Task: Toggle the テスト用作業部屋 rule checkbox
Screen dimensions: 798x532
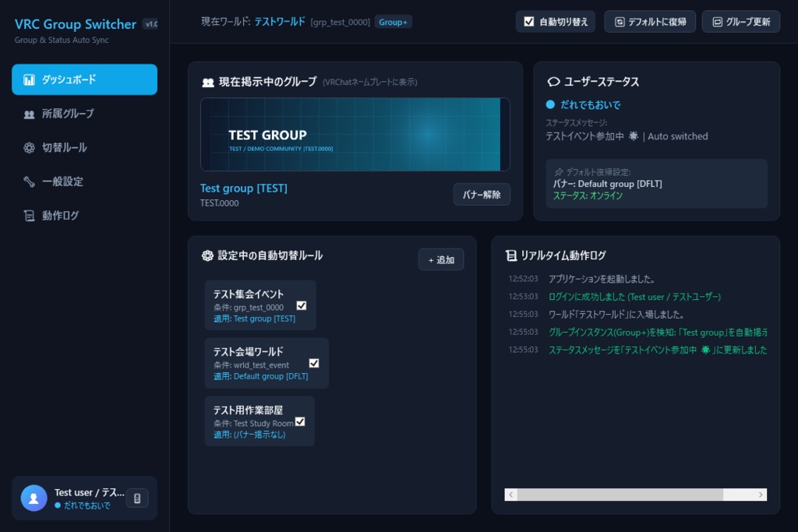Action: (300, 421)
